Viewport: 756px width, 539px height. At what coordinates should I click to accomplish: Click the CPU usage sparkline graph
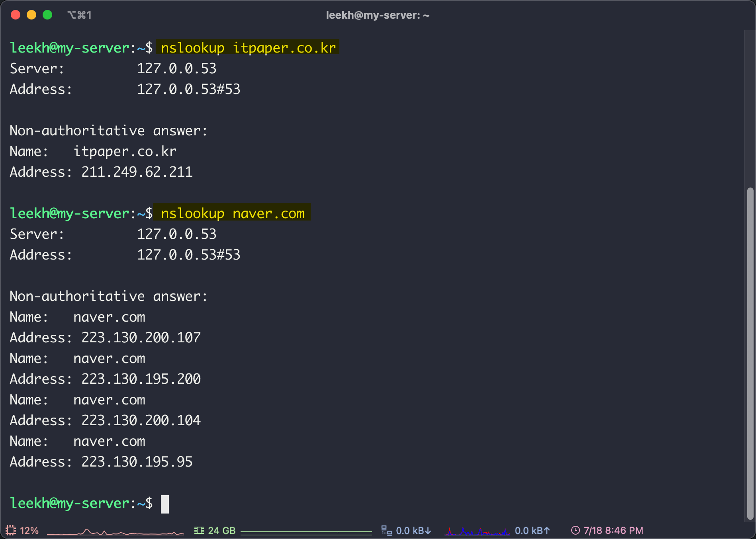116,531
